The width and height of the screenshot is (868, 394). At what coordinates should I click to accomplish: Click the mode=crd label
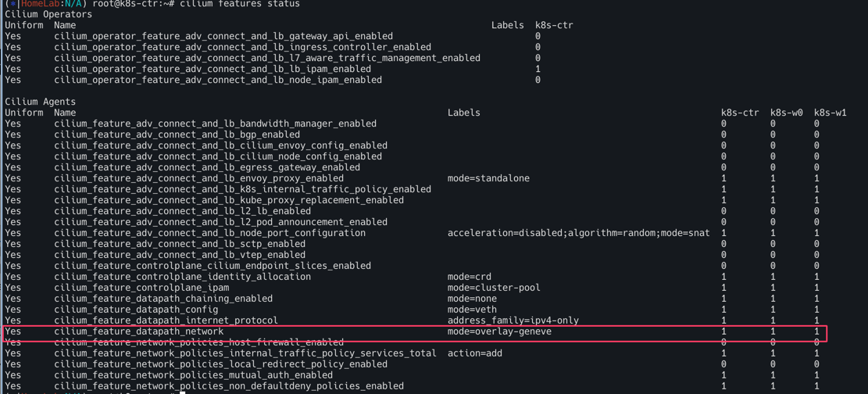[469, 277]
